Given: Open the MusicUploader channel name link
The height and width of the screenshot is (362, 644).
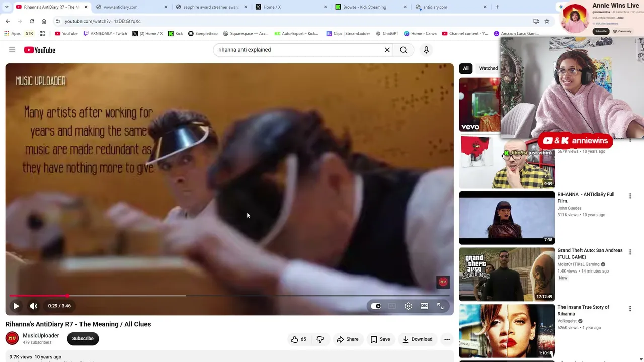Looking at the screenshot, I should 41,336.
